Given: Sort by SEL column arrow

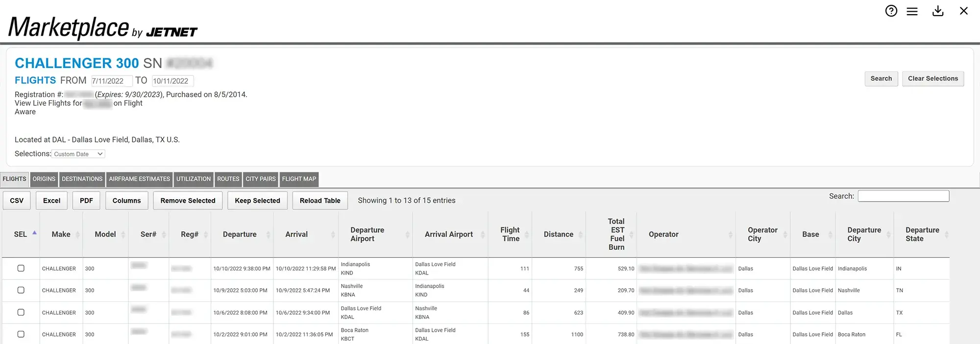Looking at the screenshot, I should 34,233.
